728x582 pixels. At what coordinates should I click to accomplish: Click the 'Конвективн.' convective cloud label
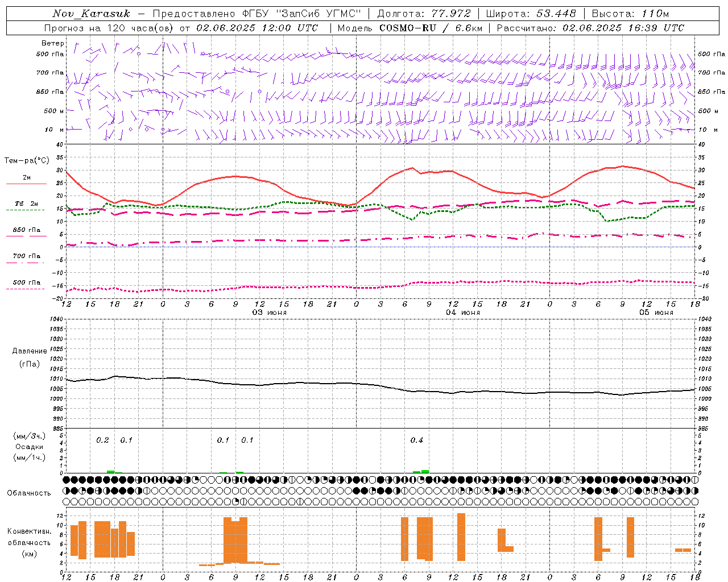click(30, 531)
